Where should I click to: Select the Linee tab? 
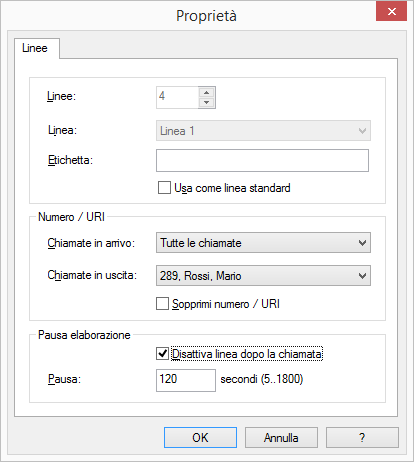(35, 48)
